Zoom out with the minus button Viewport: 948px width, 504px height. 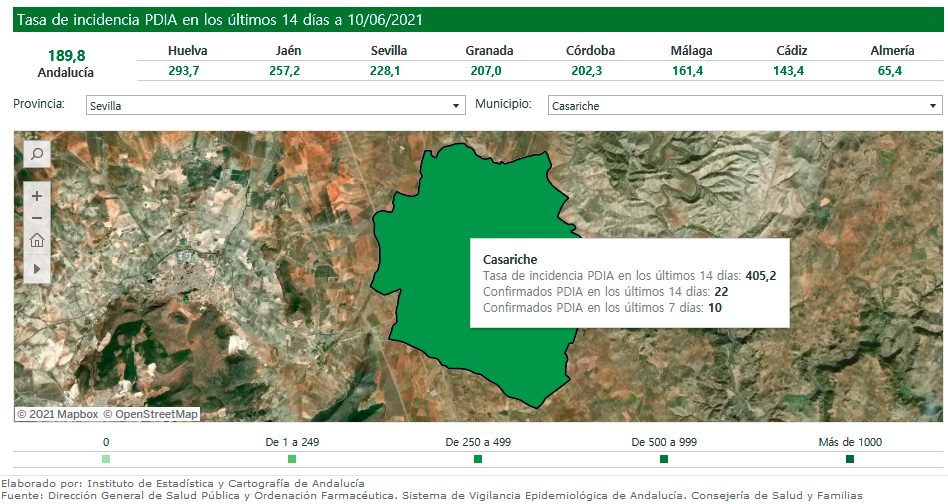point(37,218)
